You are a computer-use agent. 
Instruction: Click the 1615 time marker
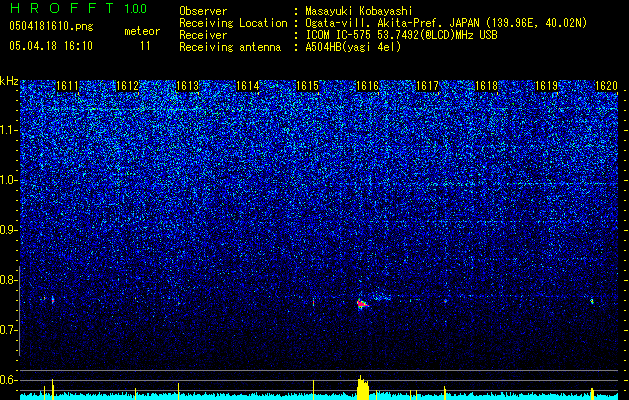pos(308,86)
